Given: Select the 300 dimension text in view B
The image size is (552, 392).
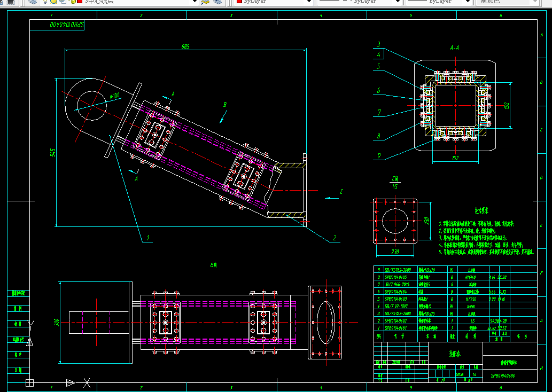Looking at the screenshot, I should (x=56, y=323).
